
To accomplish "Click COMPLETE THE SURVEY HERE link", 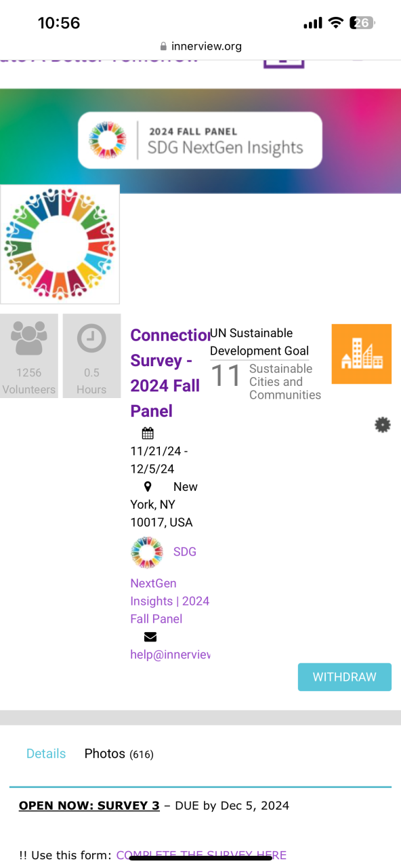I will pyautogui.click(x=201, y=855).
